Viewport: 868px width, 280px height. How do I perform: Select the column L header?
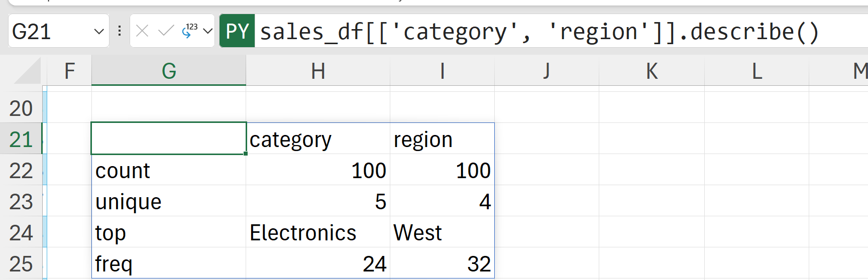[756, 71]
